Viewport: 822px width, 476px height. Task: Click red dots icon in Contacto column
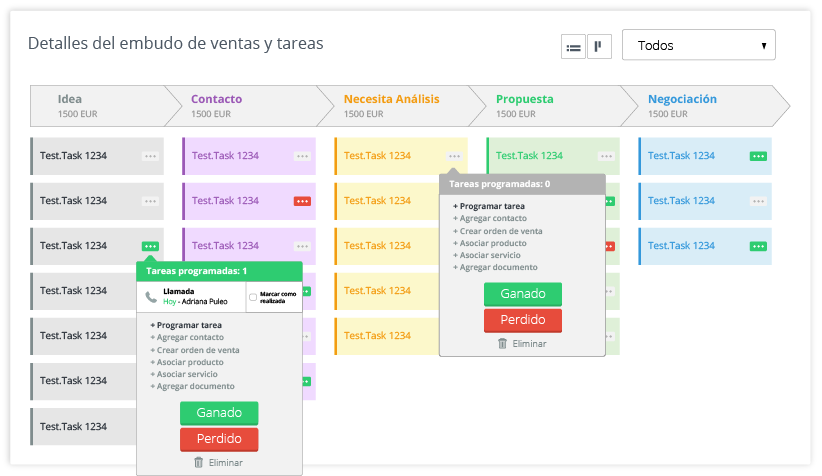tap(302, 201)
